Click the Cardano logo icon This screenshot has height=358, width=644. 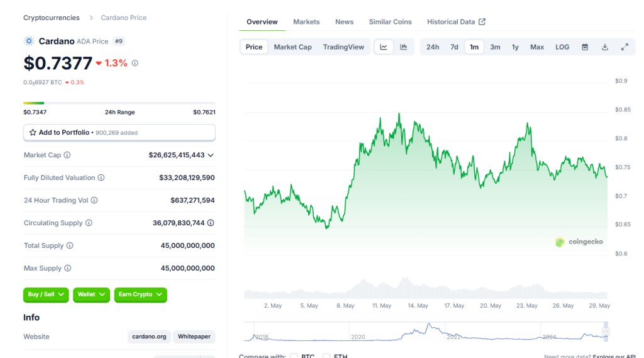click(29, 41)
